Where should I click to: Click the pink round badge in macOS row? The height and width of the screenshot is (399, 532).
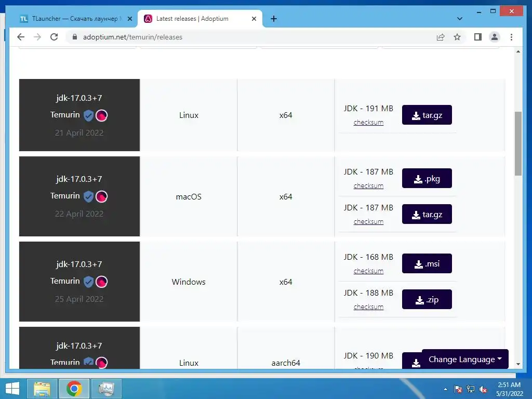pos(101,196)
